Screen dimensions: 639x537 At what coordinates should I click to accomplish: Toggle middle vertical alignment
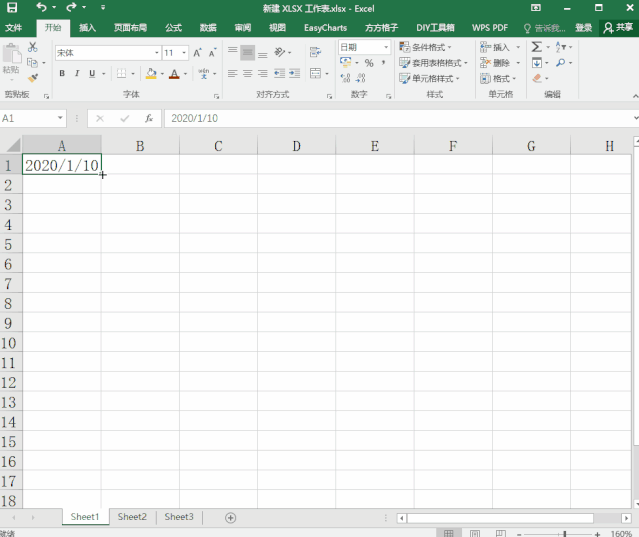click(247, 52)
